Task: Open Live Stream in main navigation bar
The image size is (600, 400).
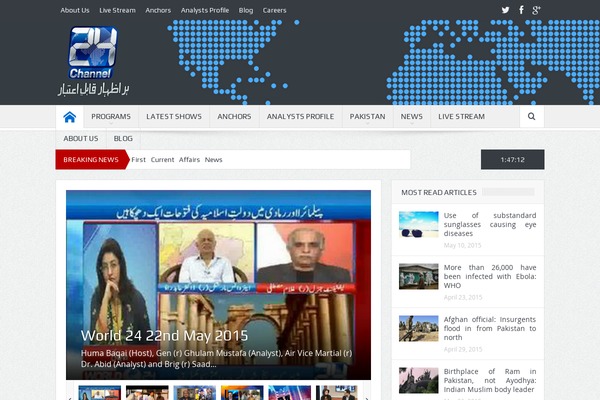Action: [x=461, y=117]
